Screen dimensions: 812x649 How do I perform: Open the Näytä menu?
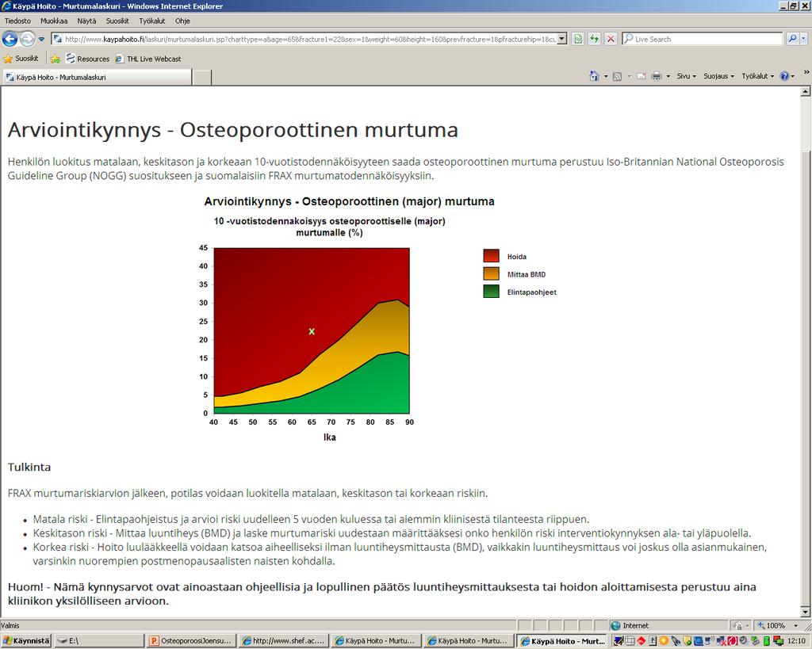tap(87, 21)
